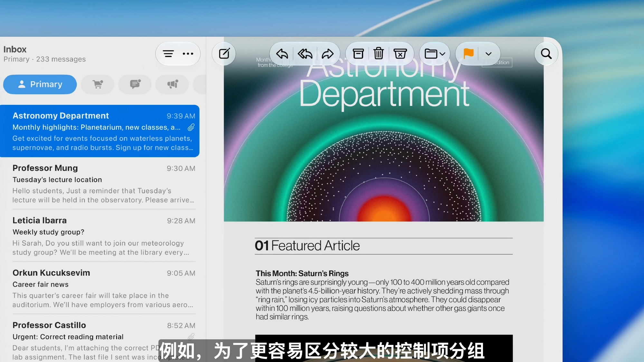
Task: Click attachment paperclip on Astronomy Department message
Action: point(191,127)
